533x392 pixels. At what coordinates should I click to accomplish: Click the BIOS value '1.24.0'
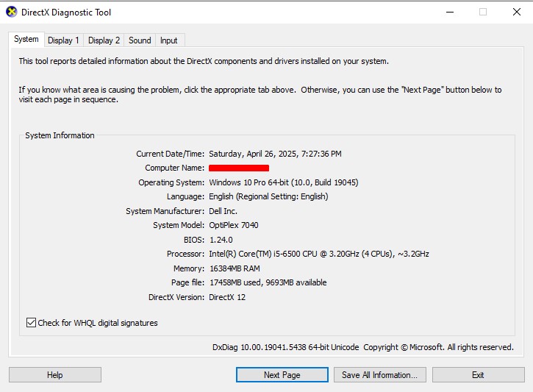click(221, 240)
